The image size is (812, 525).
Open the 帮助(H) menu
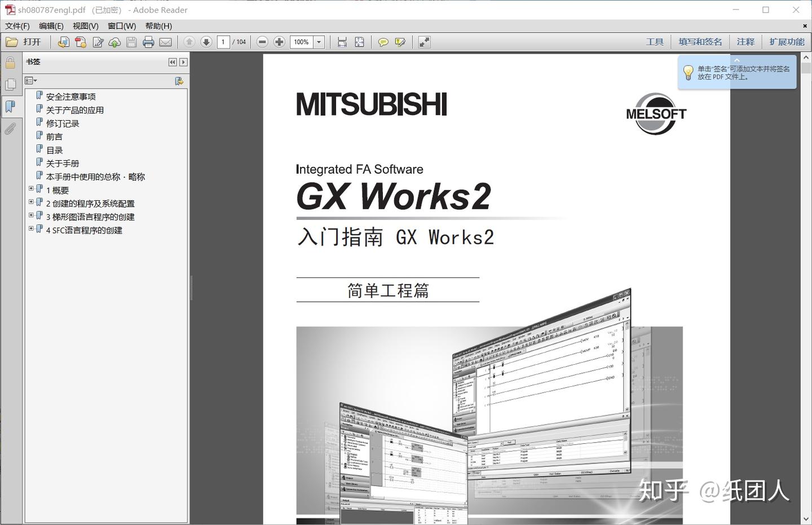(158, 26)
